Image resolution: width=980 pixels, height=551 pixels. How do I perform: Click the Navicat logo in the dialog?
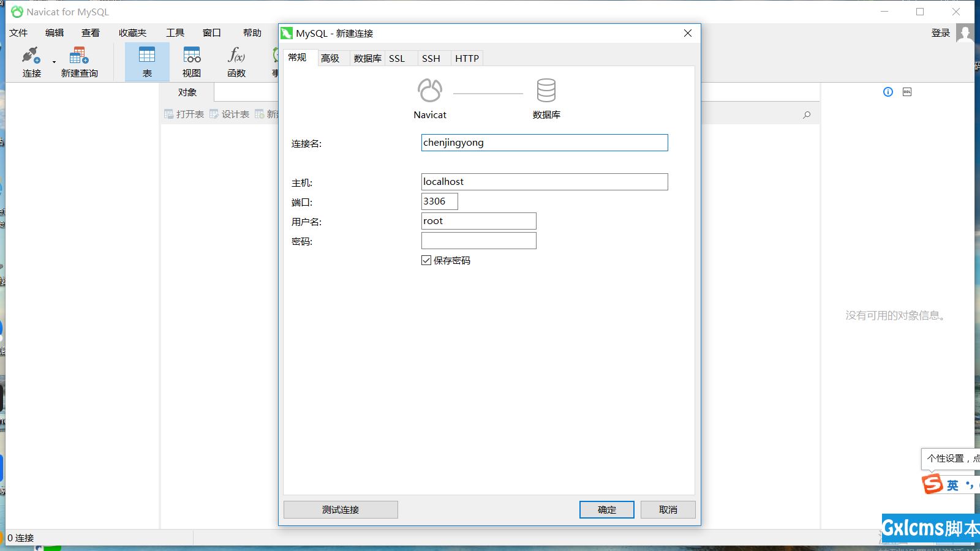(x=430, y=90)
